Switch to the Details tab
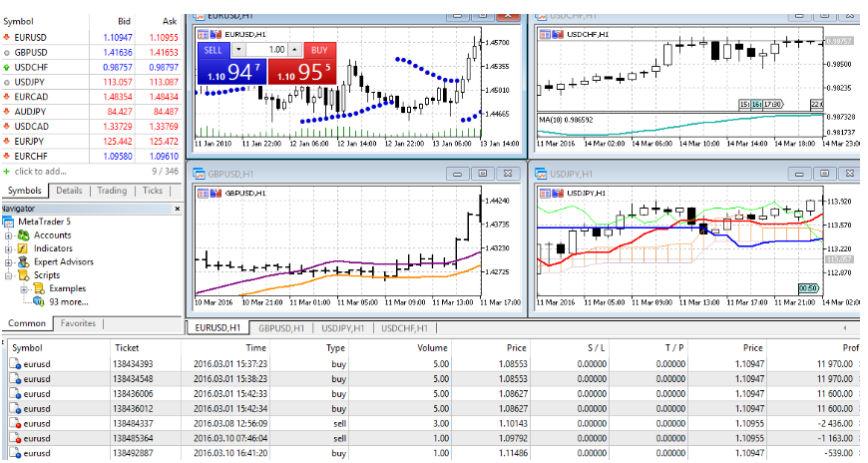 pos(69,191)
